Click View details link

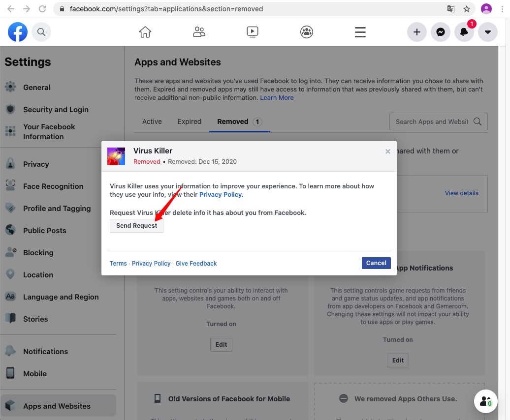pyautogui.click(x=462, y=193)
